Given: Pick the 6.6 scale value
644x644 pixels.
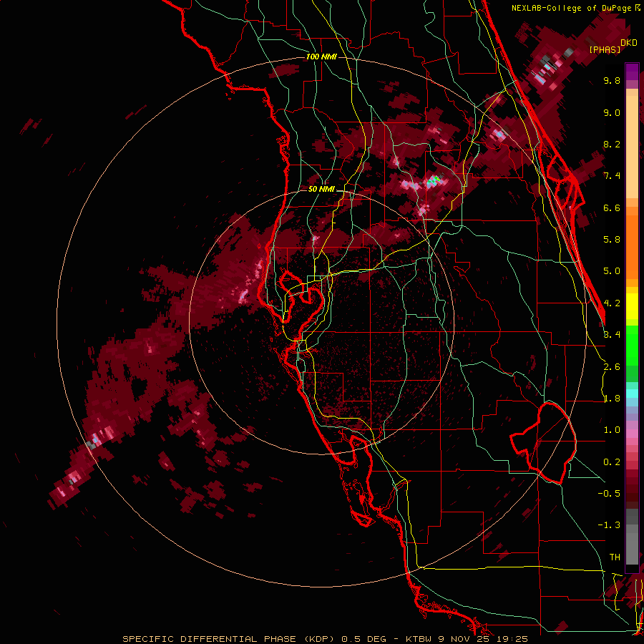Looking at the screenshot, I should point(612,208).
